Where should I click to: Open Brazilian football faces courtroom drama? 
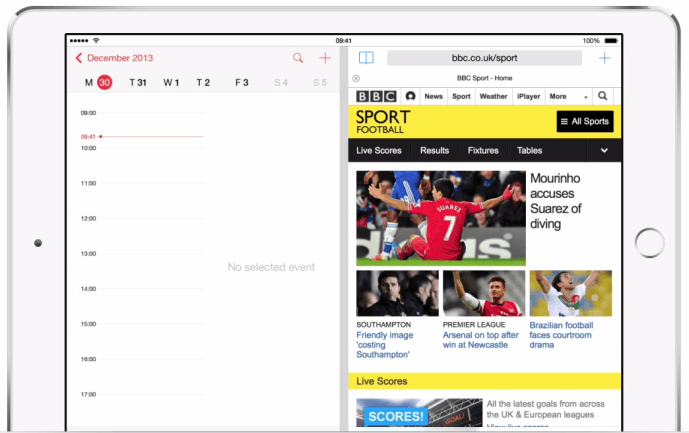(561, 335)
